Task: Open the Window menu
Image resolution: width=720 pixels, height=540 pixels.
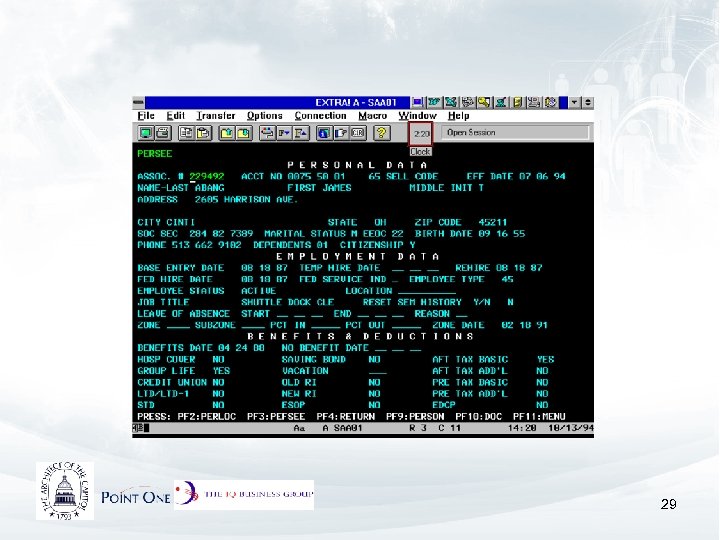Action: pyautogui.click(x=417, y=116)
